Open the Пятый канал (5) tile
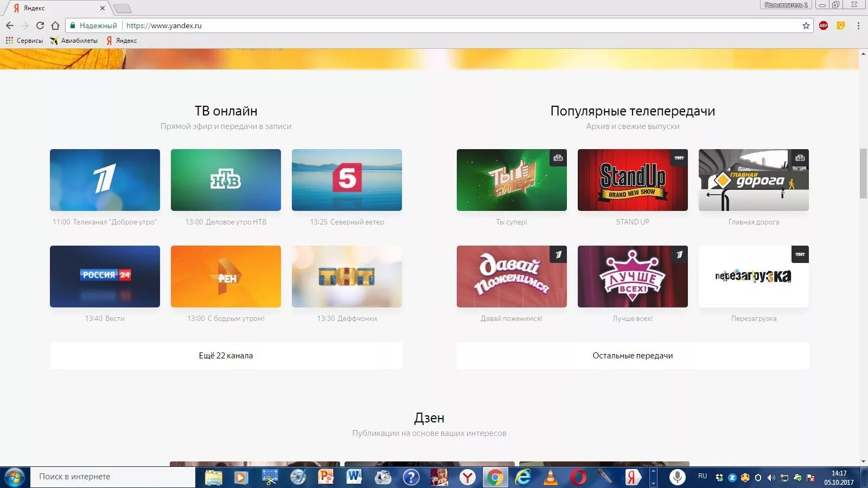868x488 pixels. tap(347, 180)
